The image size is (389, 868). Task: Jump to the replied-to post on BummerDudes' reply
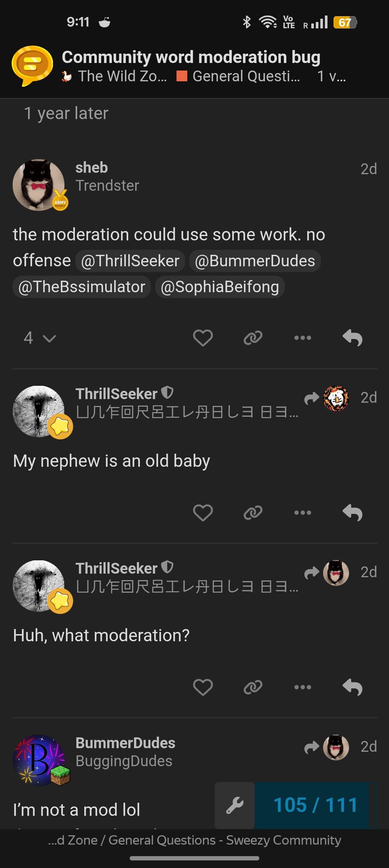pyautogui.click(x=327, y=747)
